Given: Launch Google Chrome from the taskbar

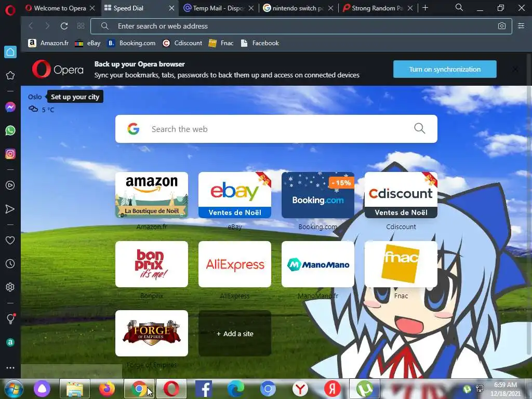Looking at the screenshot, I should [x=139, y=389].
